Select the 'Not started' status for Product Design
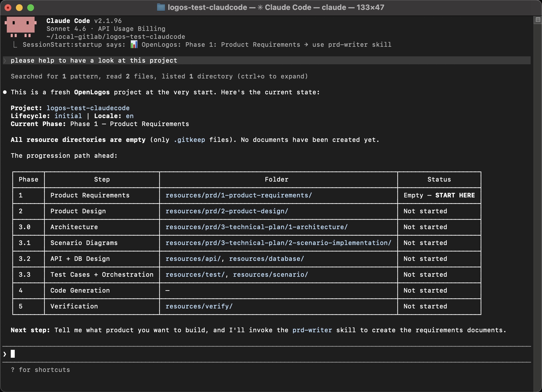The width and height of the screenshot is (542, 392). pyautogui.click(x=425, y=211)
